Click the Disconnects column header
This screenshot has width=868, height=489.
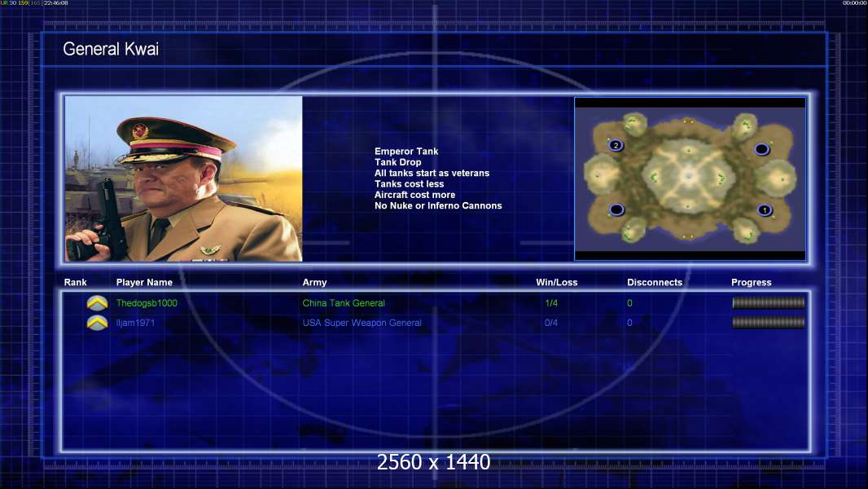pos(655,282)
